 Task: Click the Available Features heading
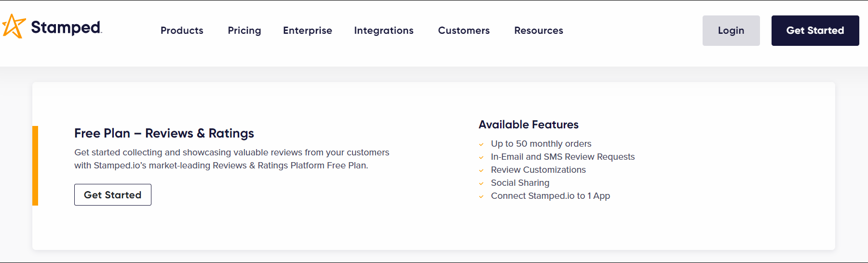pos(529,125)
